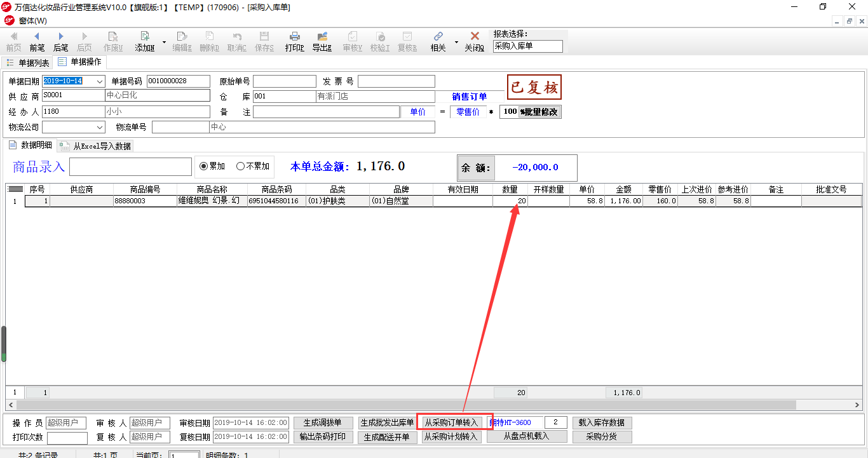The width and height of the screenshot is (868, 458).
Task: Click the 单价 price selector label
Action: pyautogui.click(x=418, y=112)
